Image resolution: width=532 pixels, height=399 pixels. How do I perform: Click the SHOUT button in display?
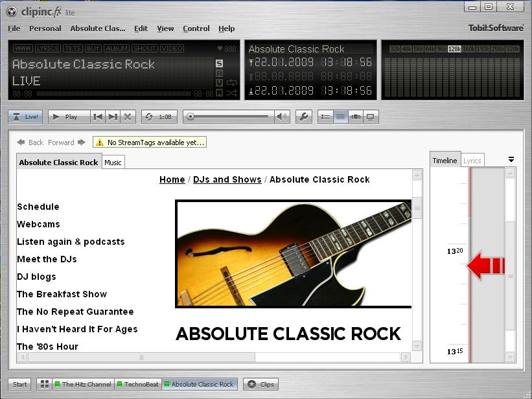tap(145, 48)
